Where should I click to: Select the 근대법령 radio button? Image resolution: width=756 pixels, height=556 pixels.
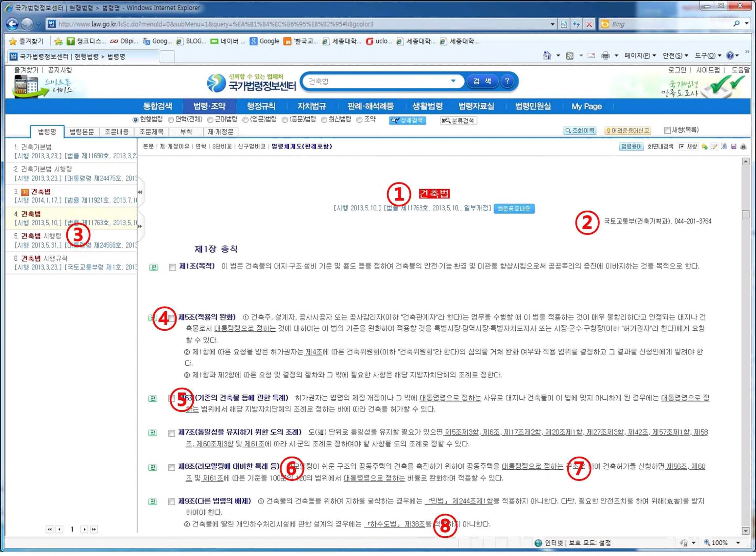pyautogui.click(x=210, y=120)
